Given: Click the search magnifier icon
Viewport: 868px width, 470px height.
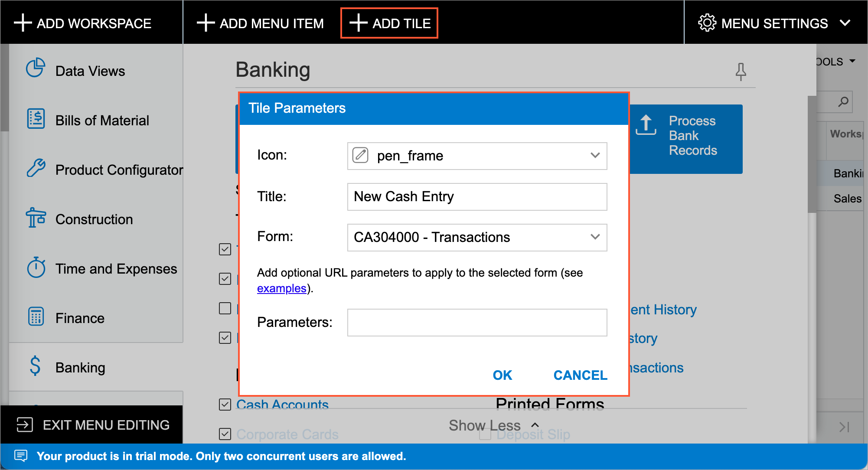Looking at the screenshot, I should [843, 102].
